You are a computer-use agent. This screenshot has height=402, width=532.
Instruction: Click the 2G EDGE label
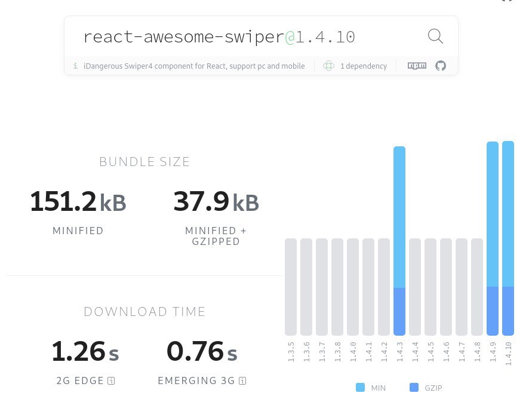pos(80,380)
